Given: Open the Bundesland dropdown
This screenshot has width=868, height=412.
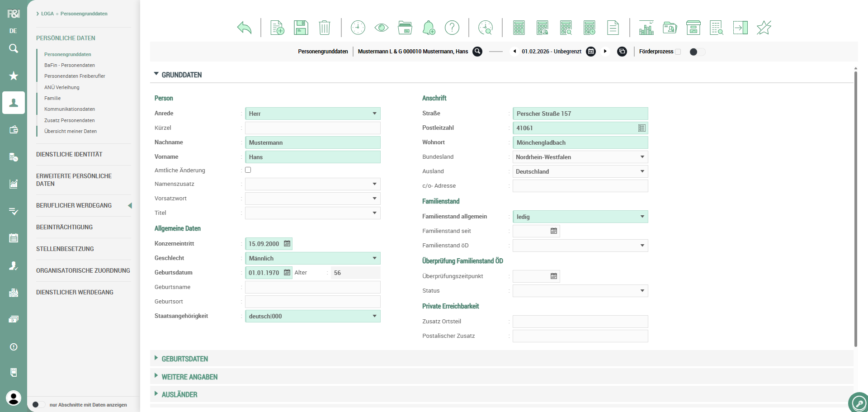Looking at the screenshot, I should coord(580,157).
